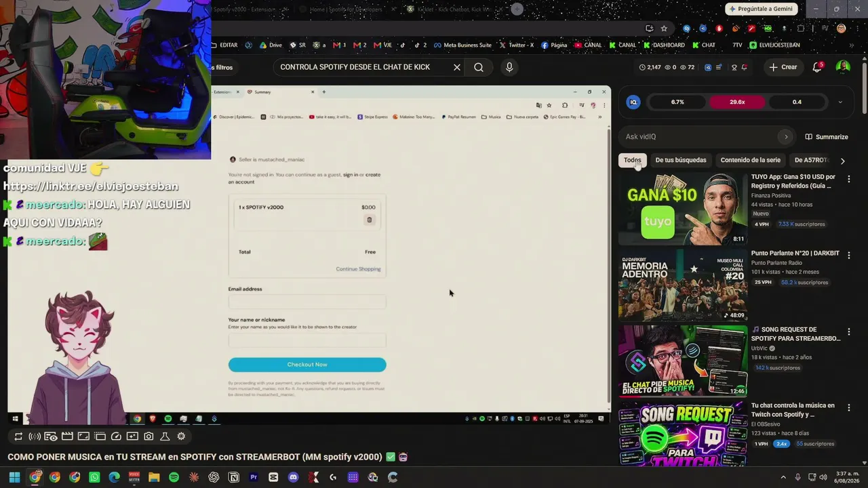Open options for the SONG REQUEST DE SPOTIFY video
Viewport: 868px width, 488px height.
tap(848, 331)
